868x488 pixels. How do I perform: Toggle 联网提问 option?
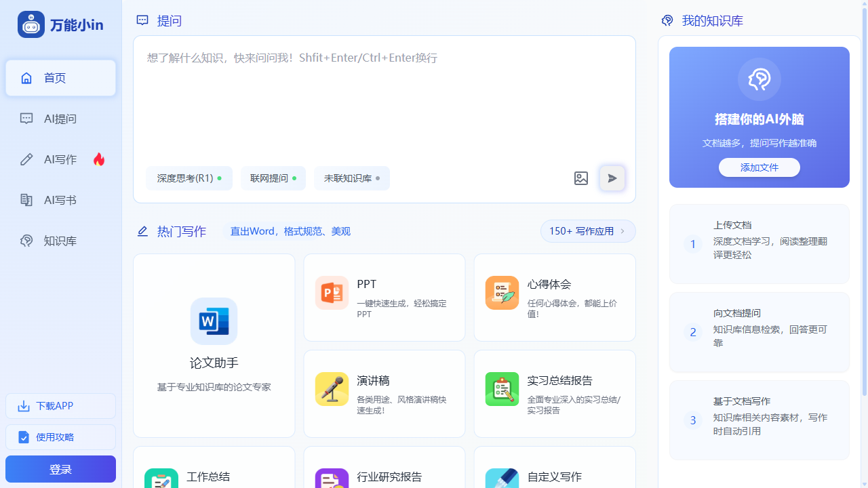[x=273, y=178]
